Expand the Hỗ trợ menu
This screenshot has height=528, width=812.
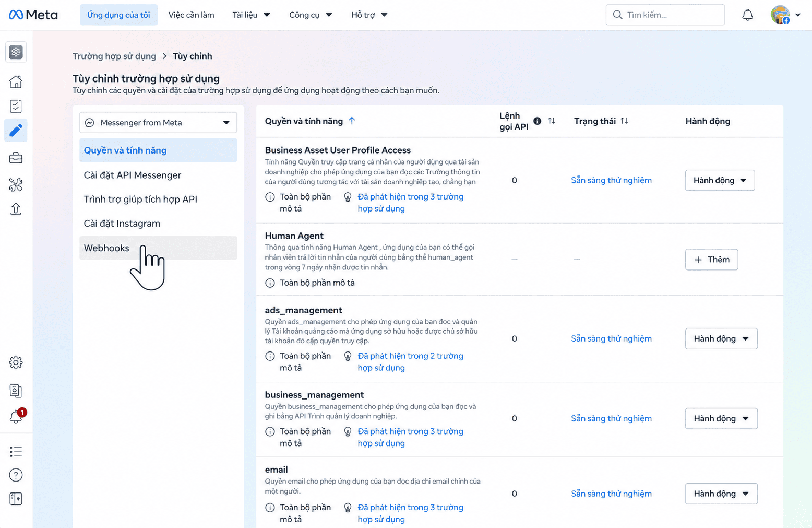click(369, 15)
